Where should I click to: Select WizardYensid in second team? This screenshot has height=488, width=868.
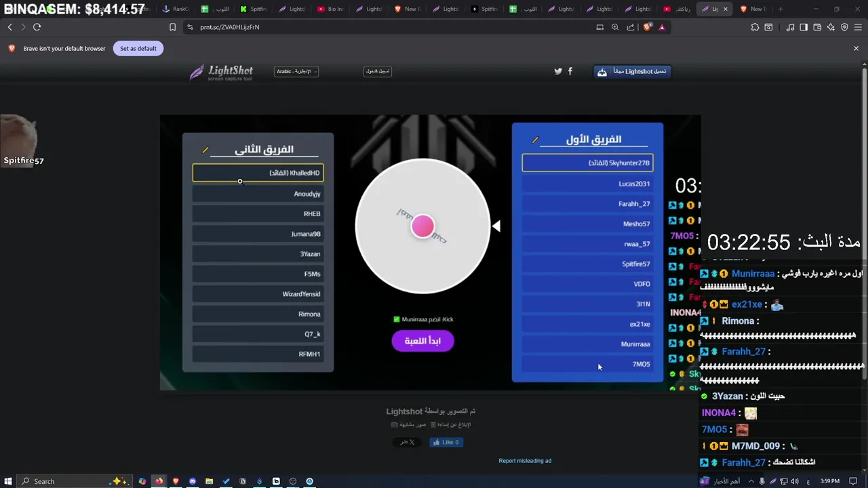258,294
